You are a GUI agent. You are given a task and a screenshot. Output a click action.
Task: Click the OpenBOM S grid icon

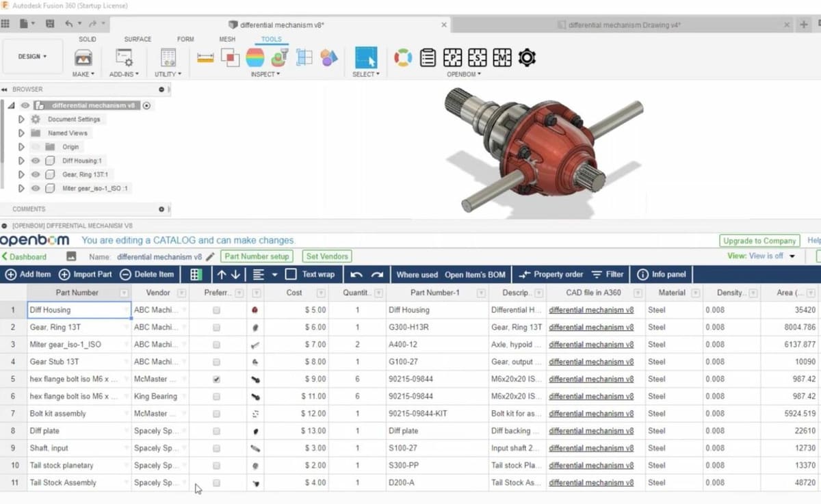pyautogui.click(x=478, y=58)
